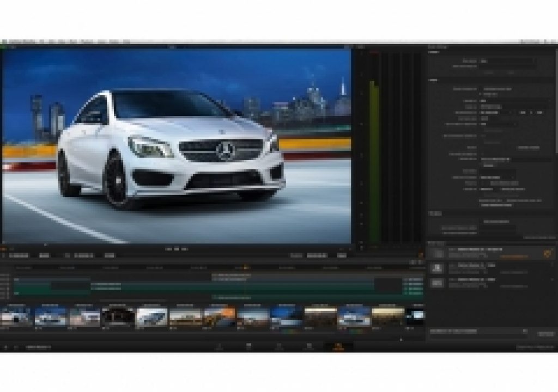
Task: Click the home icon in bottom-left status bar
Action: (x=5, y=347)
